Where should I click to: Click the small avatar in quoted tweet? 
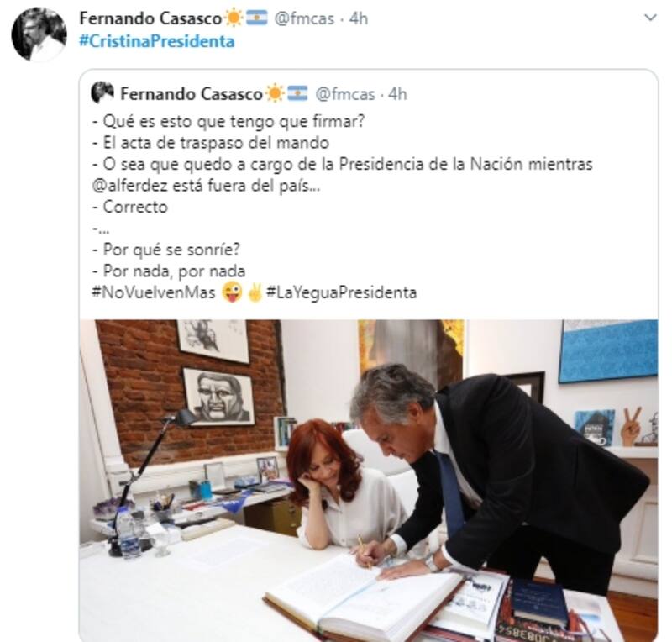click(x=102, y=92)
